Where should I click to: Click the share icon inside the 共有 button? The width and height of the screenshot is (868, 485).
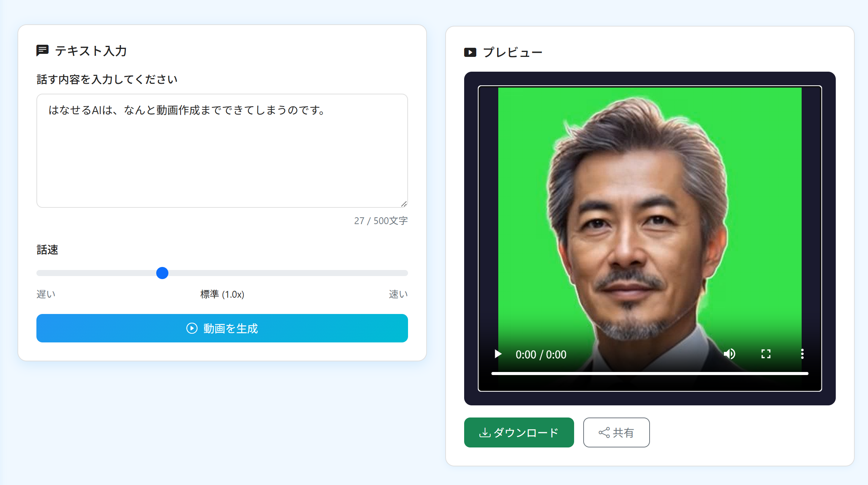click(x=603, y=433)
